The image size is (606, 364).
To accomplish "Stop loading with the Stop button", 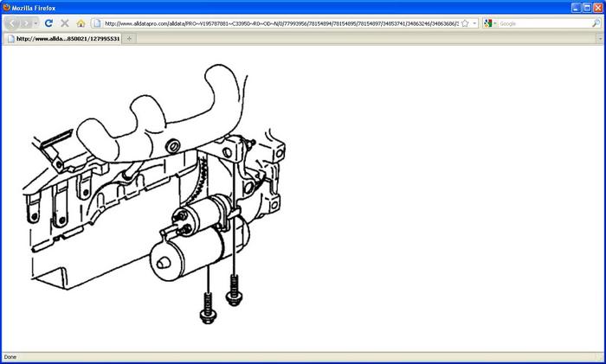I will point(65,23).
